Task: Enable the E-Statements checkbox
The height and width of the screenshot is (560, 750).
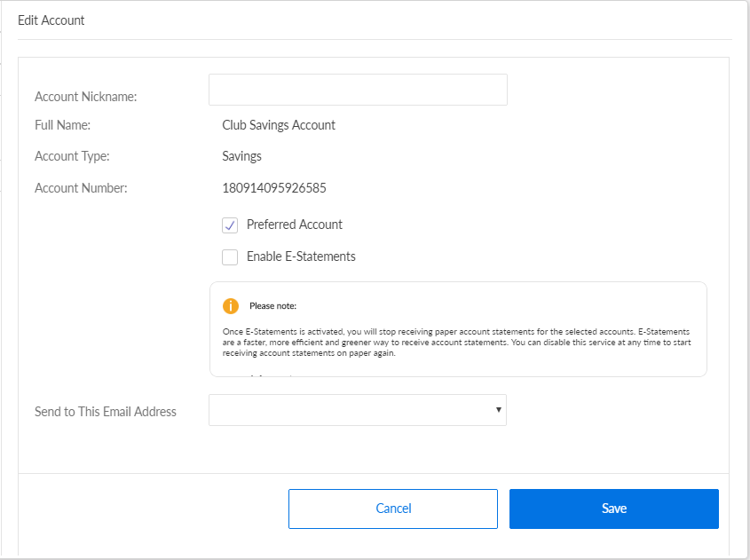Action: point(230,257)
